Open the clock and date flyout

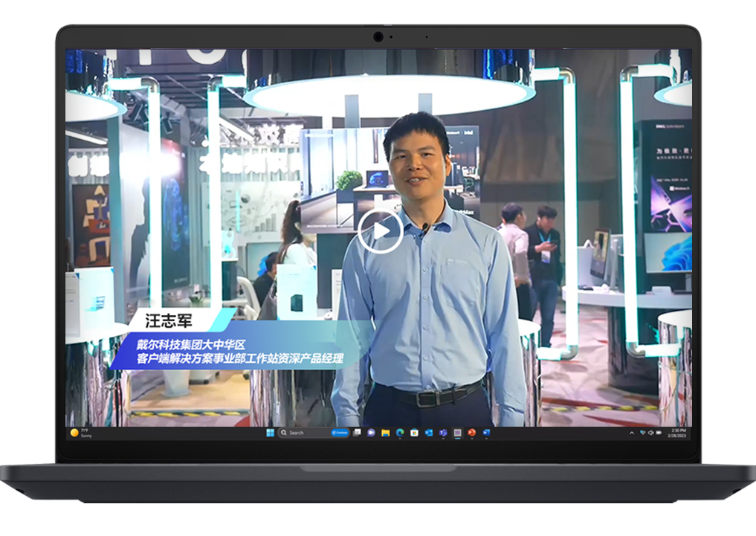click(679, 433)
